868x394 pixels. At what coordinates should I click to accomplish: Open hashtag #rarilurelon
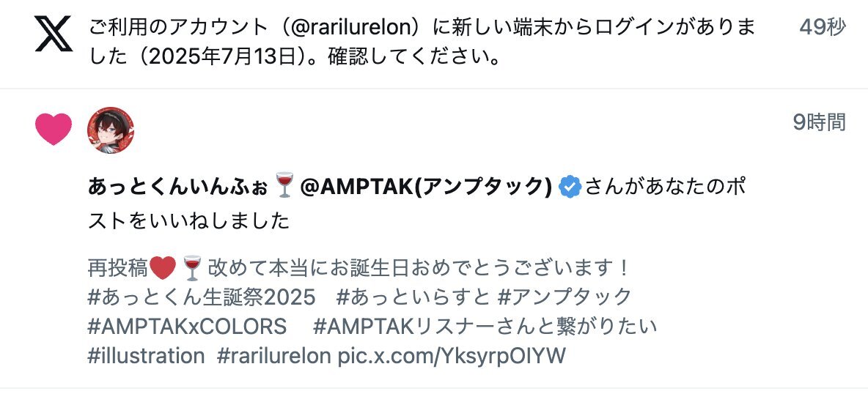(x=273, y=355)
